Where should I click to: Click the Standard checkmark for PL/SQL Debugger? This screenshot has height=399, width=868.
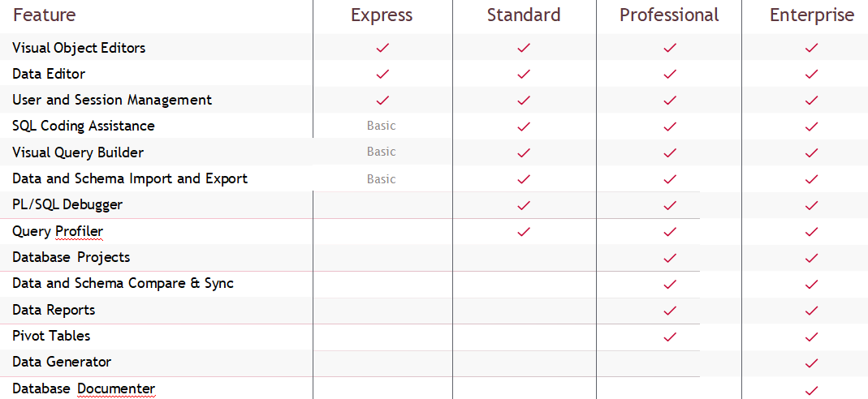pyautogui.click(x=524, y=205)
